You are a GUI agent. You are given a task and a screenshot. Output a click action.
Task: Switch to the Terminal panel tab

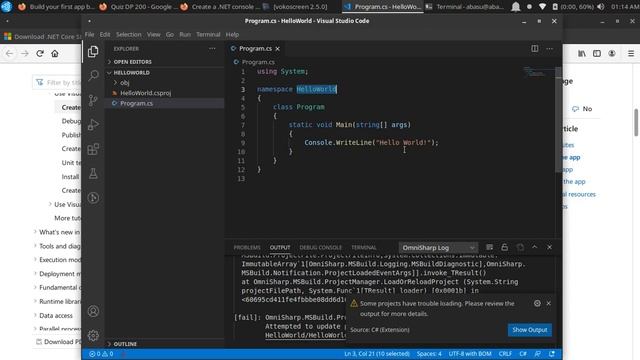point(364,248)
